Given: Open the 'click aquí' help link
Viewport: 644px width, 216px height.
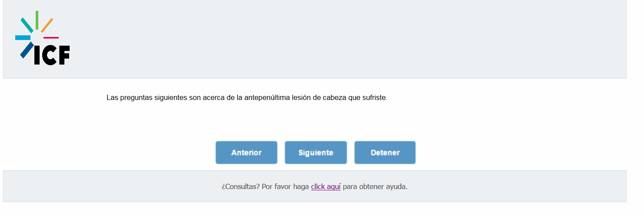Looking at the screenshot, I should coord(326,186).
